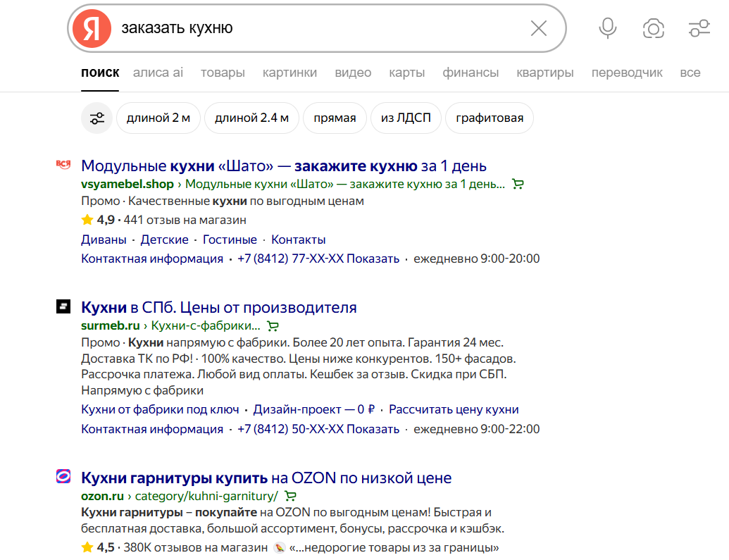Select the "поиск" tab

[x=100, y=73]
